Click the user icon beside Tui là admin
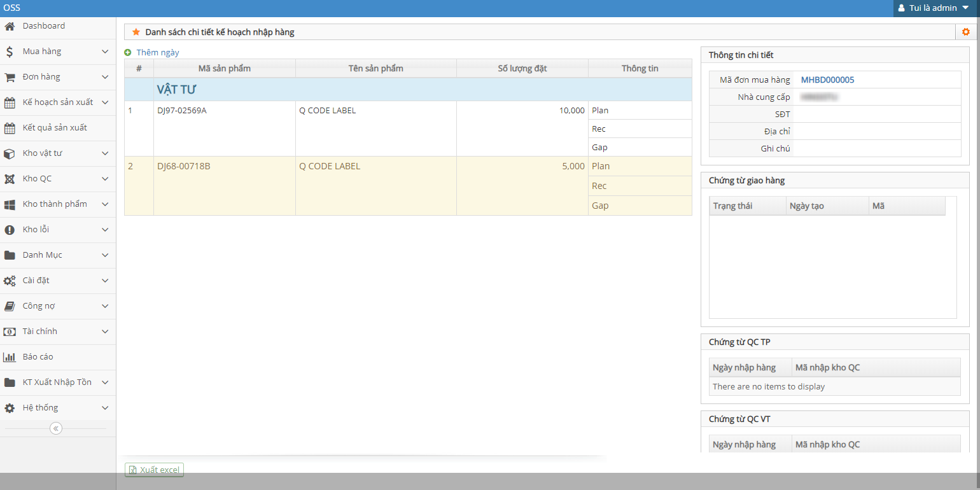The image size is (980, 490). [902, 8]
